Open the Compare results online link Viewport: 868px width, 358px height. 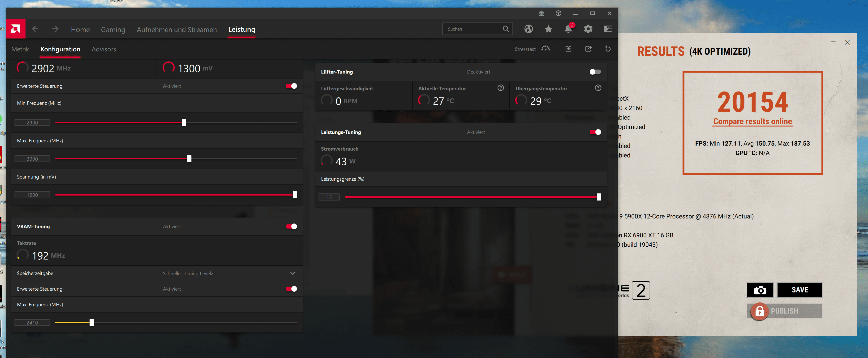pyautogui.click(x=752, y=121)
